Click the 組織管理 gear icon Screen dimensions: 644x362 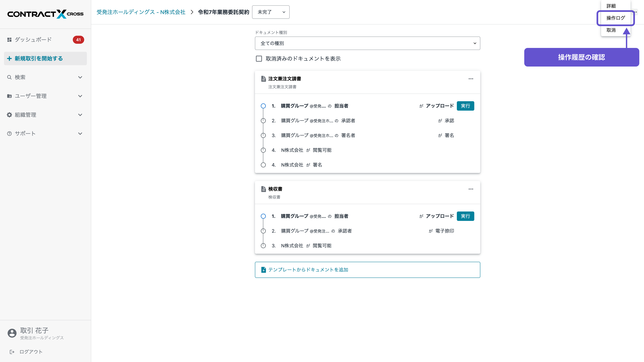(9, 115)
